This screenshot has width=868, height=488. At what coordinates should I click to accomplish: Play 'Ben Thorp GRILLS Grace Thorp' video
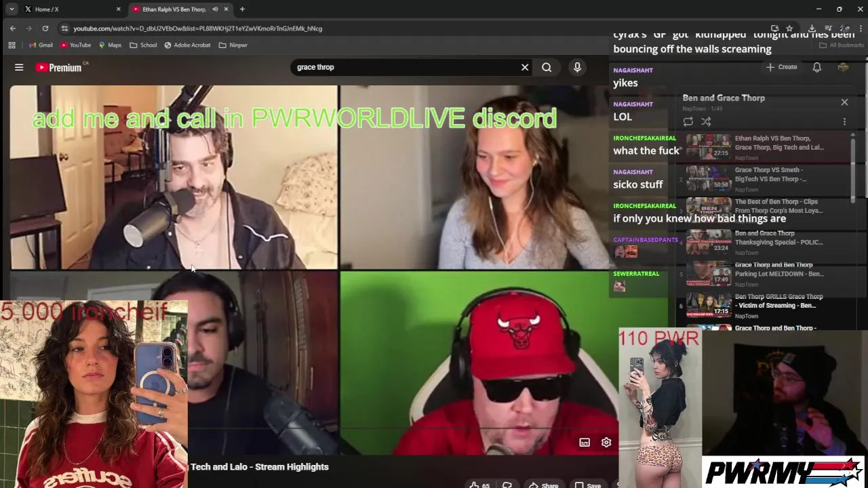(764, 306)
